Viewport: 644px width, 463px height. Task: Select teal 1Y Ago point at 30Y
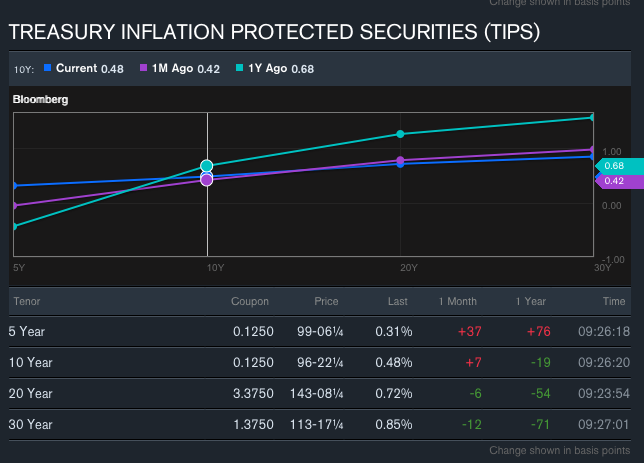pyautogui.click(x=593, y=118)
